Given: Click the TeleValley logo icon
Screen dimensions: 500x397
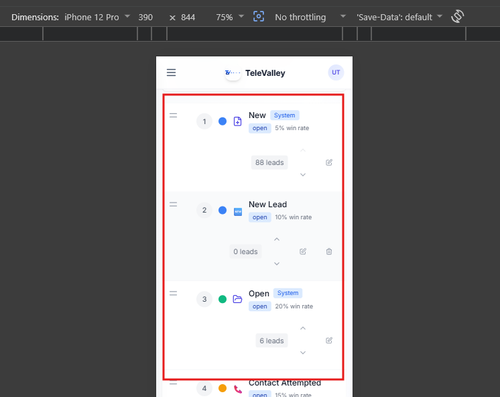Looking at the screenshot, I should coord(232,73).
